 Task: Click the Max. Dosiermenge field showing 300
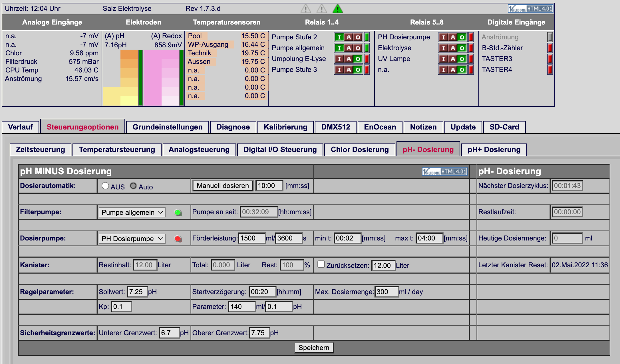click(387, 292)
